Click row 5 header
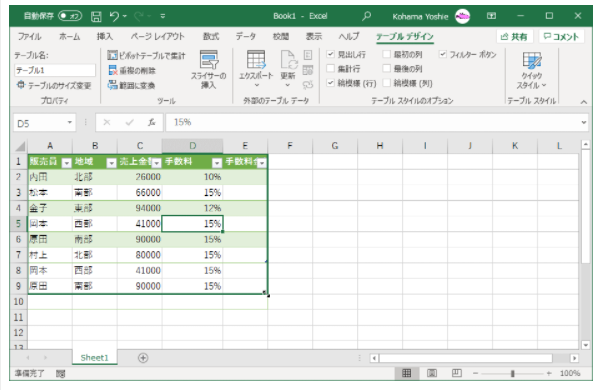Viewport: 599px width, 390px height. coord(18,223)
